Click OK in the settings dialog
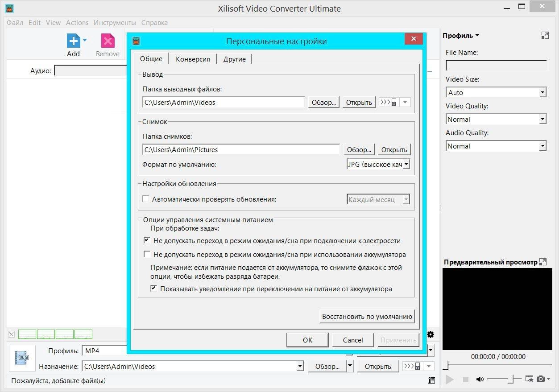This screenshot has height=392, width=559. click(x=307, y=340)
